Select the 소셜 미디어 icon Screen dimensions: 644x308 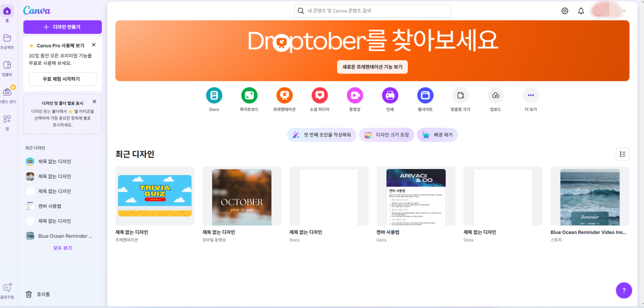(x=320, y=96)
